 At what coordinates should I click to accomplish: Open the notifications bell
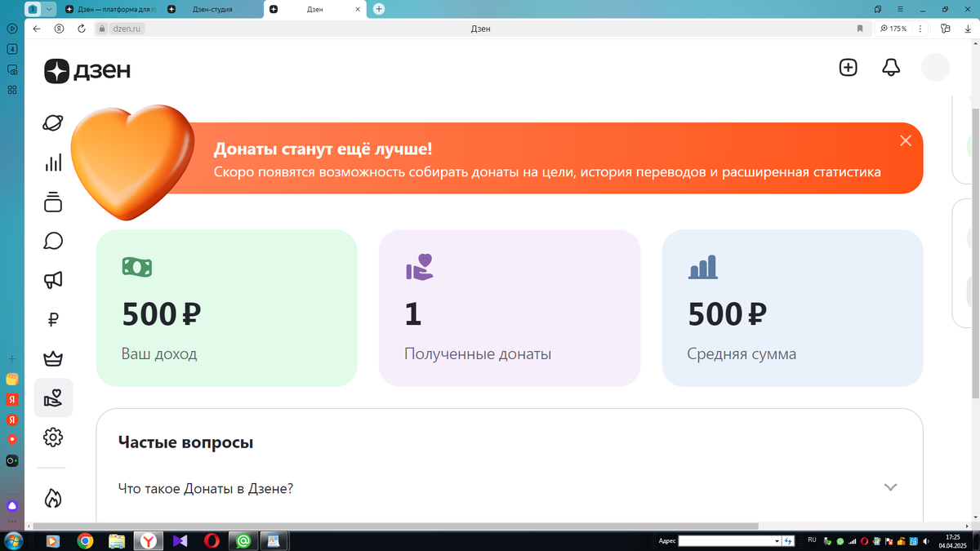[891, 68]
